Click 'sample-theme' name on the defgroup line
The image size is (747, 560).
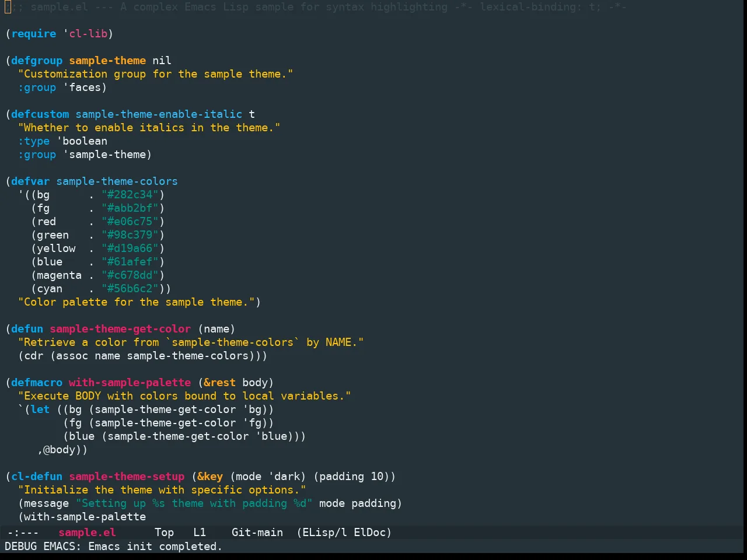[x=107, y=61]
